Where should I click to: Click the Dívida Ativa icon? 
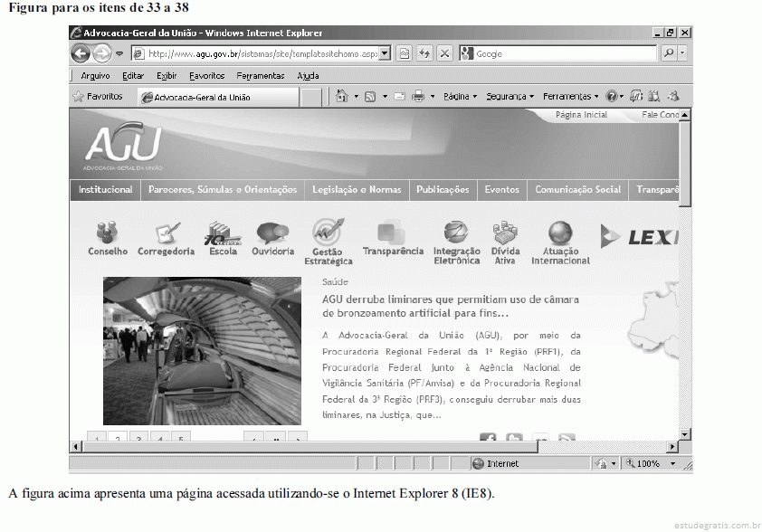(x=505, y=233)
